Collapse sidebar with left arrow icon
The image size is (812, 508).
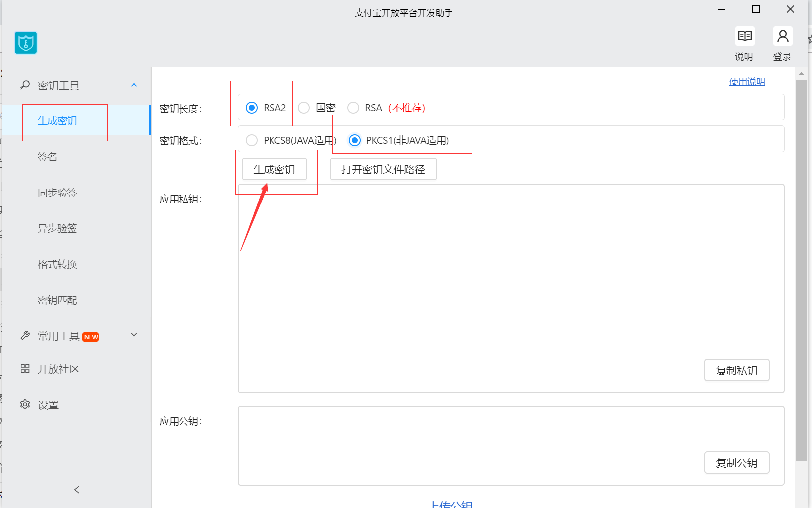click(x=77, y=490)
